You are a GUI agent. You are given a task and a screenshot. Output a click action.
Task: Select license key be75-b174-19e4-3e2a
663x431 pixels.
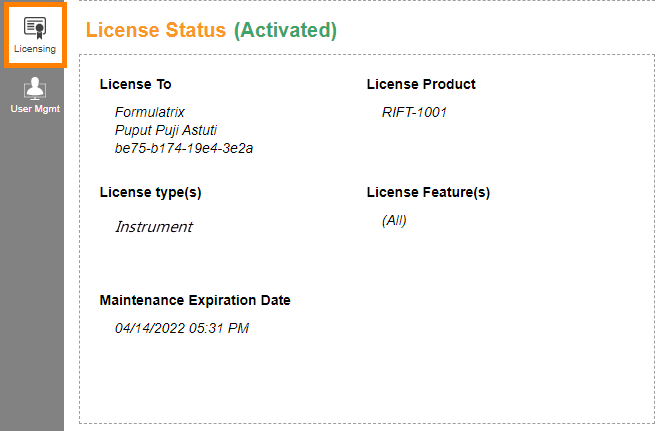tap(184, 148)
